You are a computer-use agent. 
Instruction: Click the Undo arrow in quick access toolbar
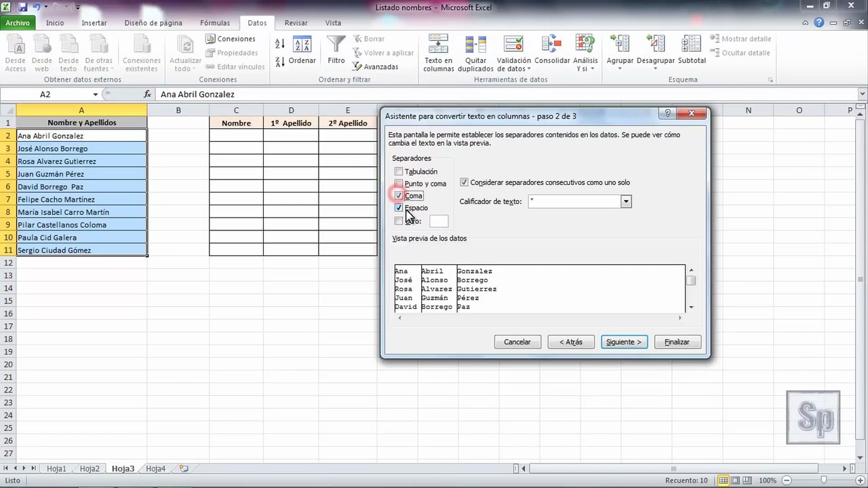click(37, 7)
